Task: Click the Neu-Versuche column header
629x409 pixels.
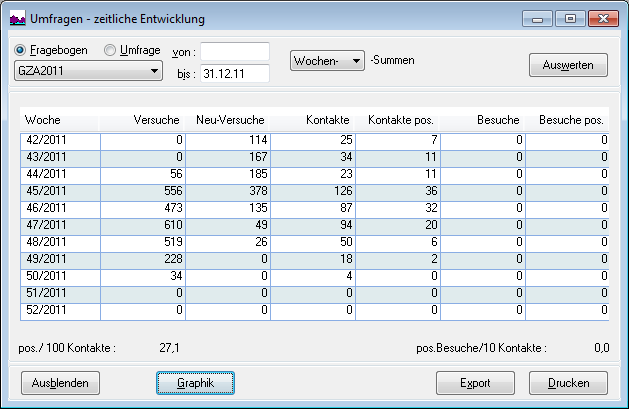Action: coord(228,120)
